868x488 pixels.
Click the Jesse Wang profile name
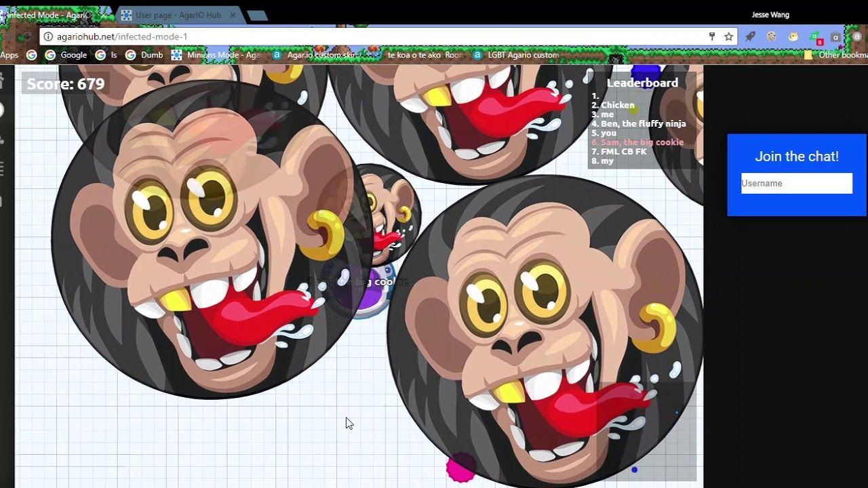tap(770, 15)
